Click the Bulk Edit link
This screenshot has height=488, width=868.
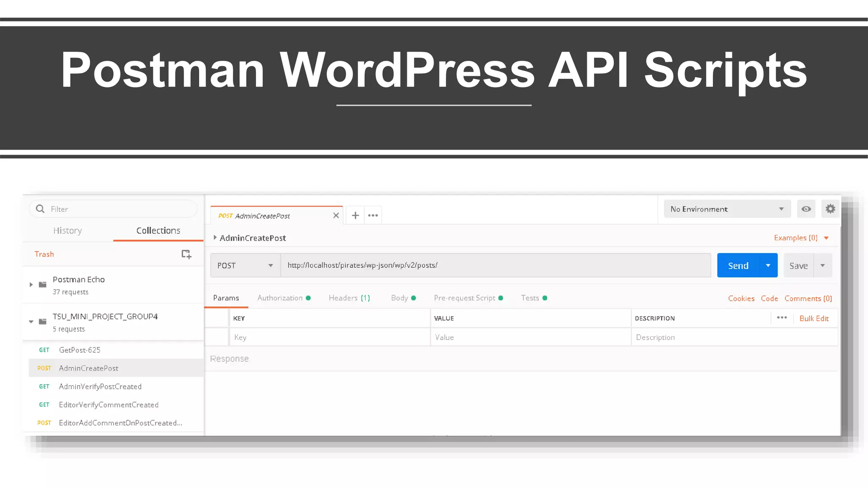pyautogui.click(x=814, y=318)
